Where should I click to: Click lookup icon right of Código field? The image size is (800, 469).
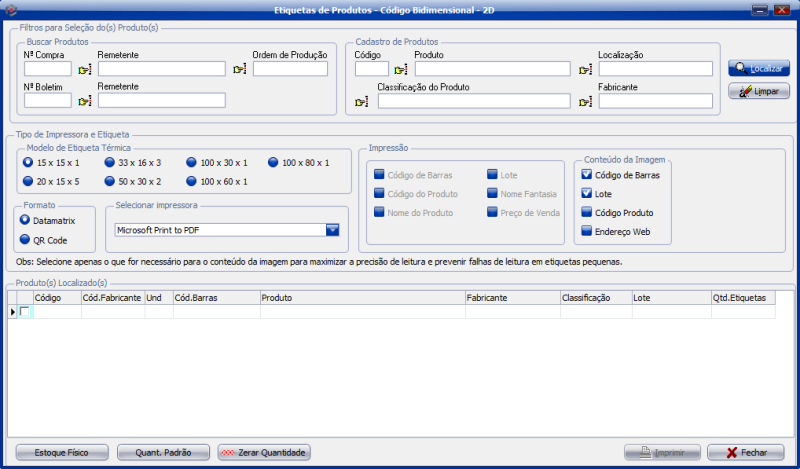tap(400, 70)
